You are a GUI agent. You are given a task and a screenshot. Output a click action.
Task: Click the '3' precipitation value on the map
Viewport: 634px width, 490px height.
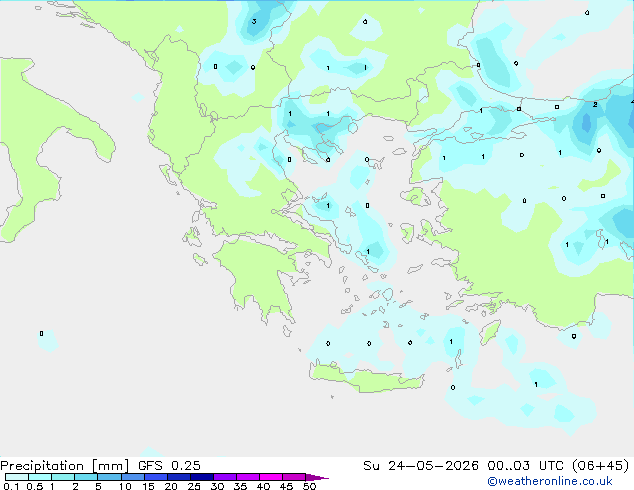click(254, 21)
